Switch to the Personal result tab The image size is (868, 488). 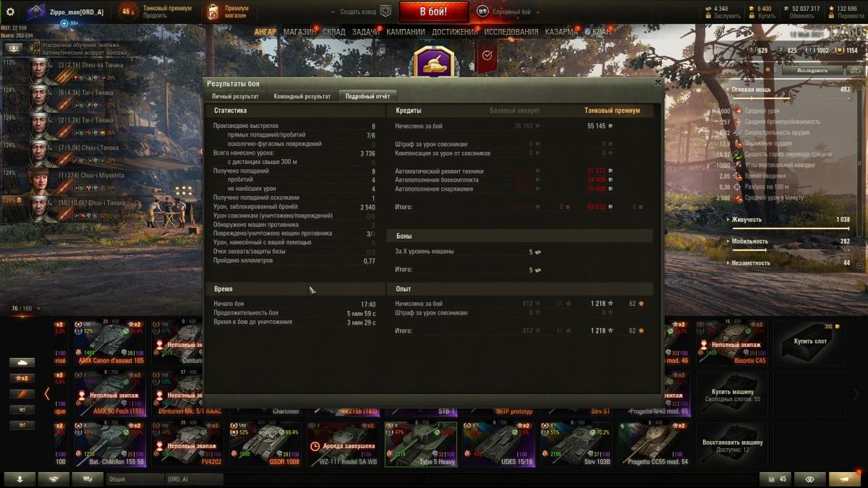coord(235,96)
